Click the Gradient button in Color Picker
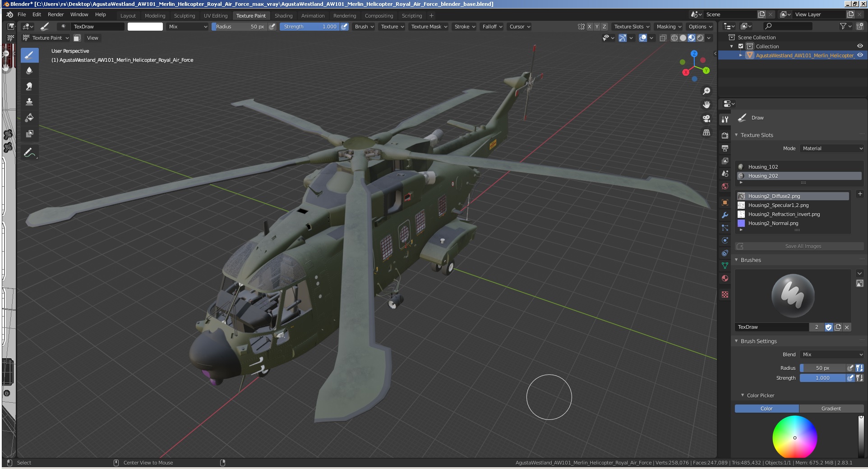 pyautogui.click(x=831, y=409)
